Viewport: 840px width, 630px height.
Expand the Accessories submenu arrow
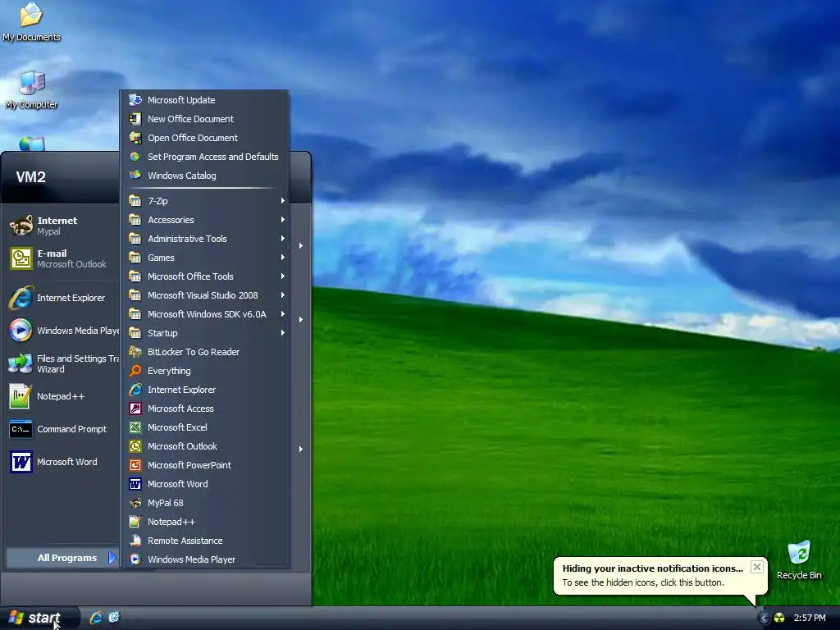coord(282,220)
